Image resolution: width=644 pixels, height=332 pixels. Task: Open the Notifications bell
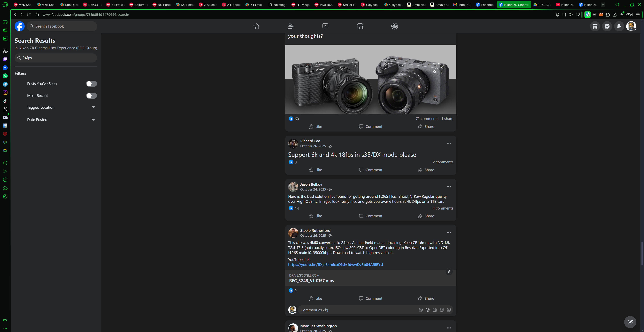point(619,26)
